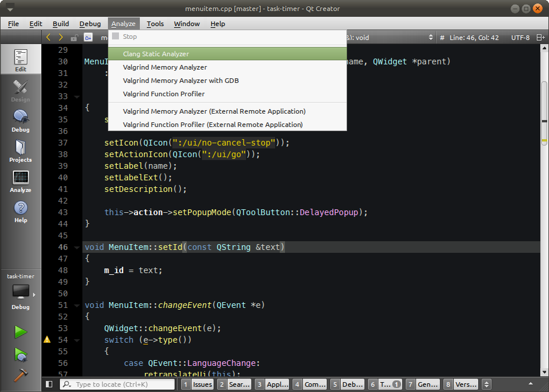Image resolution: width=549 pixels, height=392 pixels.
Task: Open the Help mode
Action: pyautogui.click(x=21, y=211)
